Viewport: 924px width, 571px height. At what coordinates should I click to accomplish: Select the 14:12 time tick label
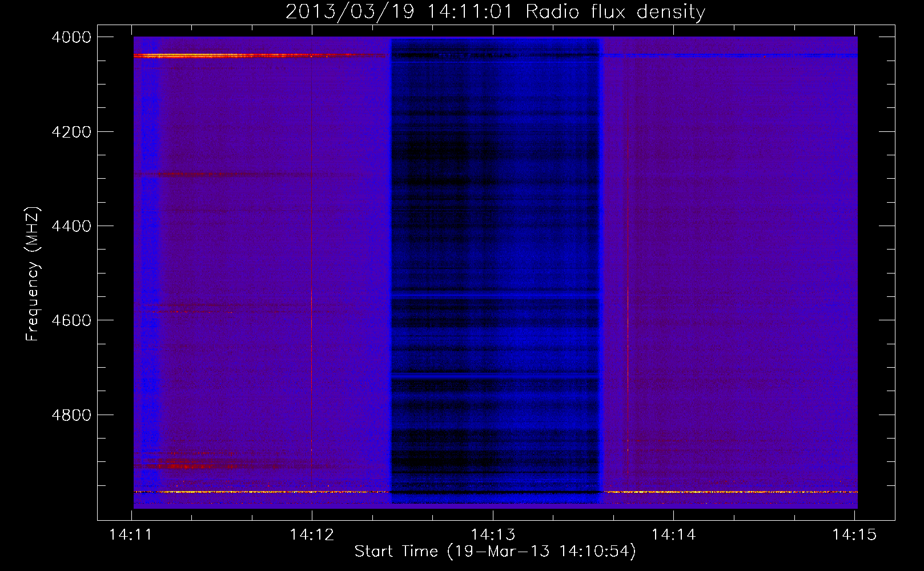[x=312, y=535]
